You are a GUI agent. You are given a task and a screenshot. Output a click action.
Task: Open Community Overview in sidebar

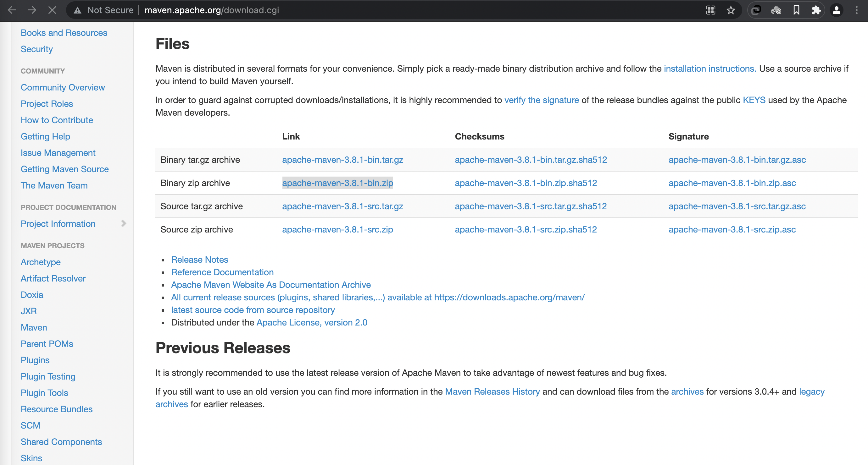pos(63,87)
